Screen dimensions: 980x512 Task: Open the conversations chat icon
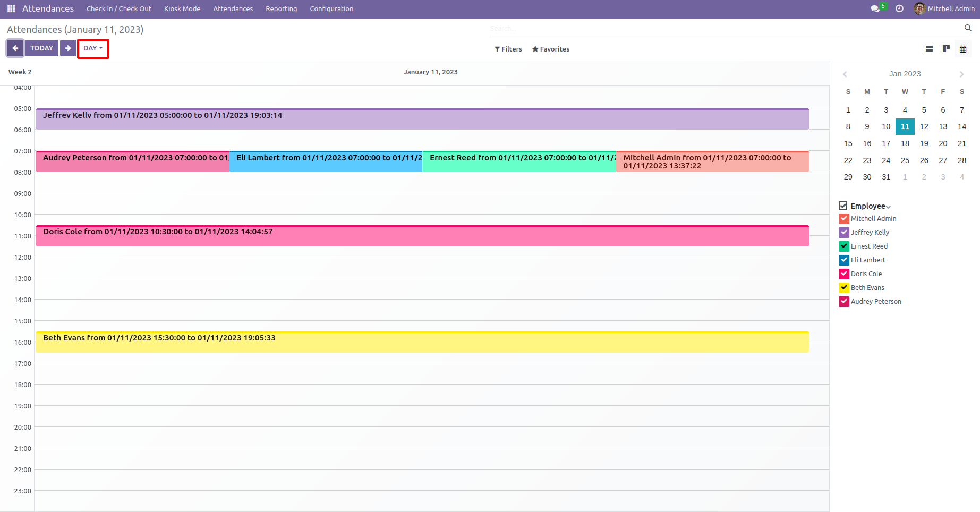point(875,8)
